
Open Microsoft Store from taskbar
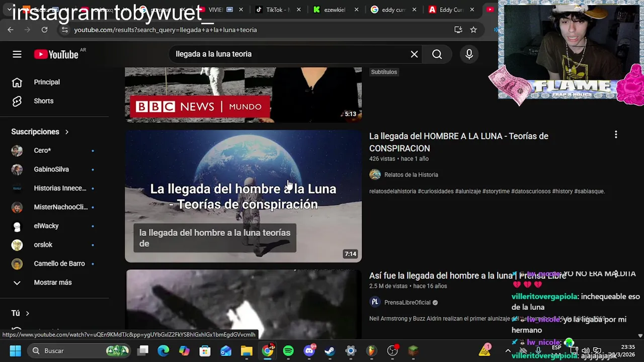coord(205,350)
